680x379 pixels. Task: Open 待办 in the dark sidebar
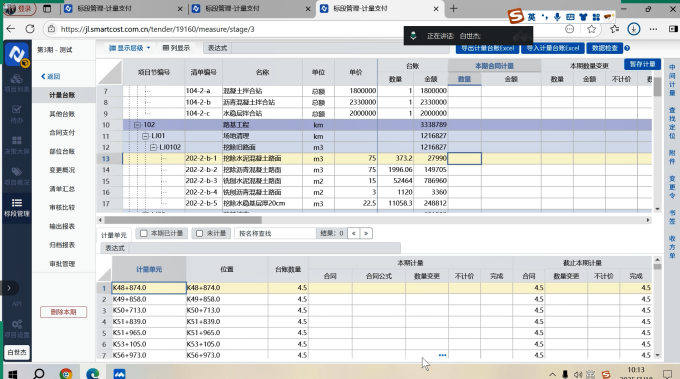point(16,114)
